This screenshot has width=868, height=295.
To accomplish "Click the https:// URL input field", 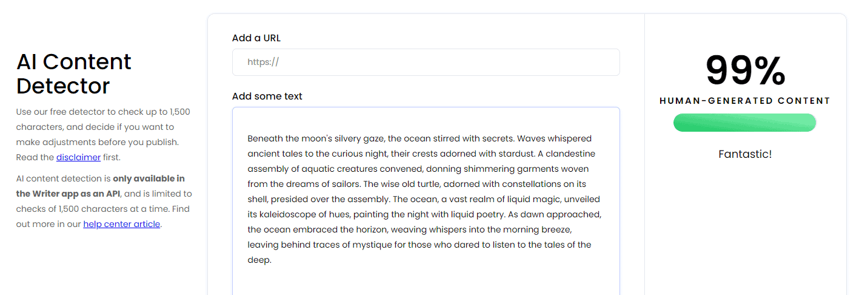I will pos(426,62).
